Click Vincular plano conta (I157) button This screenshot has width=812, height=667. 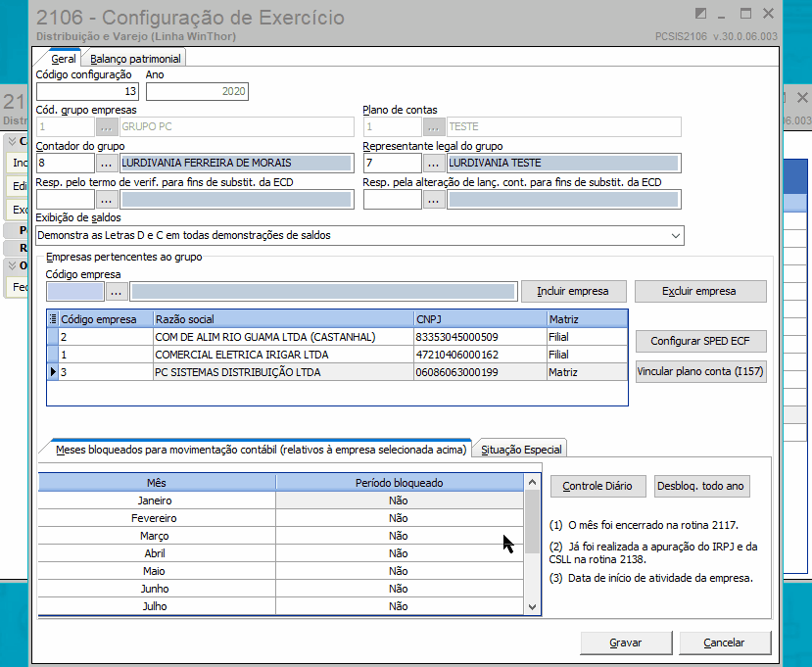click(700, 372)
